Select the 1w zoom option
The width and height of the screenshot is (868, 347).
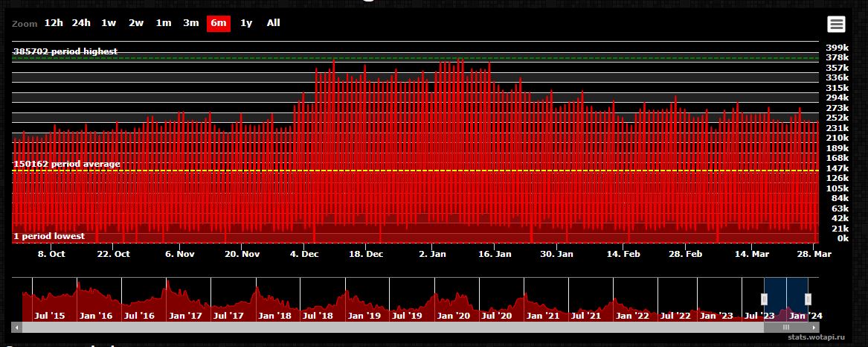[x=109, y=23]
